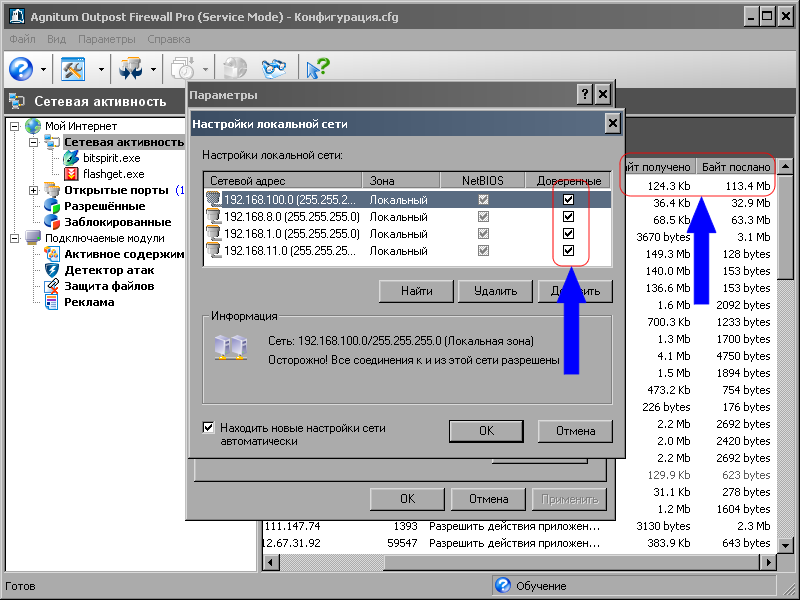Image resolution: width=800 pixels, height=600 pixels.
Task: Collapse the Сетевая активность tree node
Action: pyautogui.click(x=34, y=142)
